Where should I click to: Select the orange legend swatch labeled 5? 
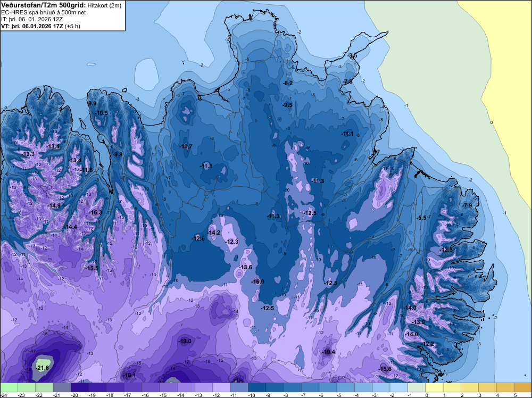(x=523, y=387)
